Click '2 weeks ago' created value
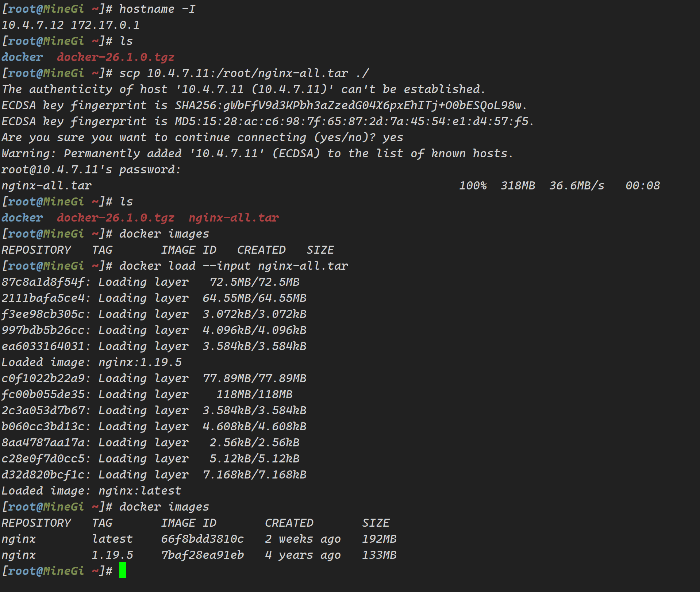Viewport: 700px width, 592px height. click(303, 539)
